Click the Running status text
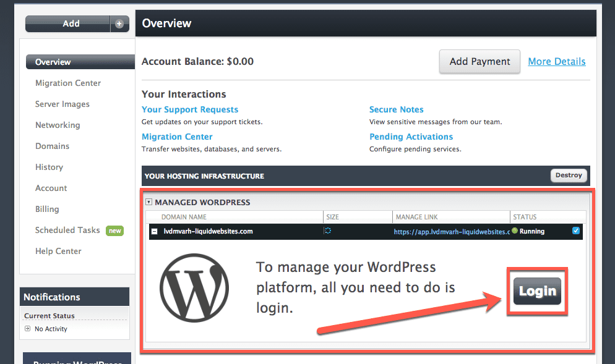This screenshot has height=364, width=615. (x=532, y=231)
